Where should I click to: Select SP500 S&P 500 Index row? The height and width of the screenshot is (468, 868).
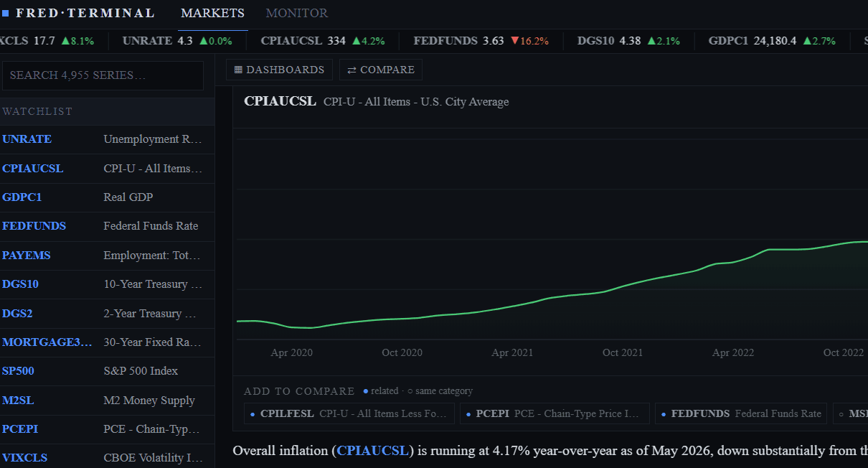click(107, 371)
